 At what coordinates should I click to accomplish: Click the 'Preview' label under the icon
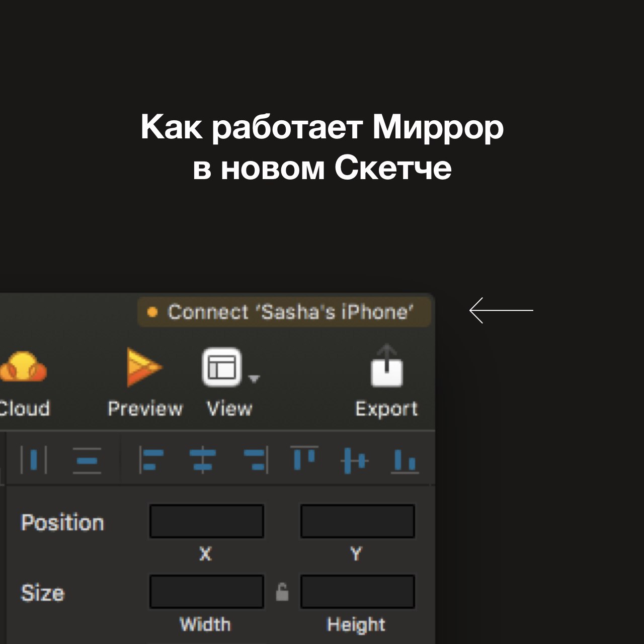click(x=145, y=409)
